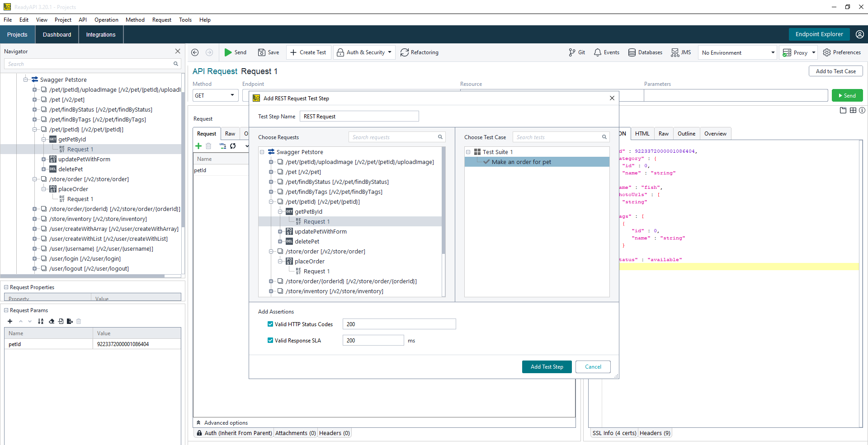Click the user account icon in header
868x445 pixels.
point(860,34)
